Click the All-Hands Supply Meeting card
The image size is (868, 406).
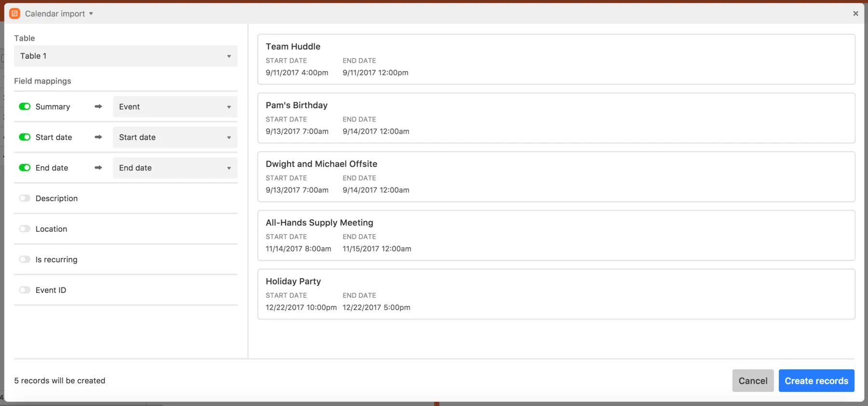click(x=556, y=236)
